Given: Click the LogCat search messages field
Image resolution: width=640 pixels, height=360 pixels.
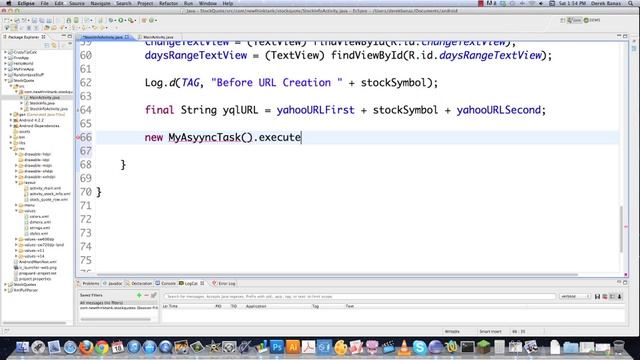Looking at the screenshot, I should (x=360, y=296).
